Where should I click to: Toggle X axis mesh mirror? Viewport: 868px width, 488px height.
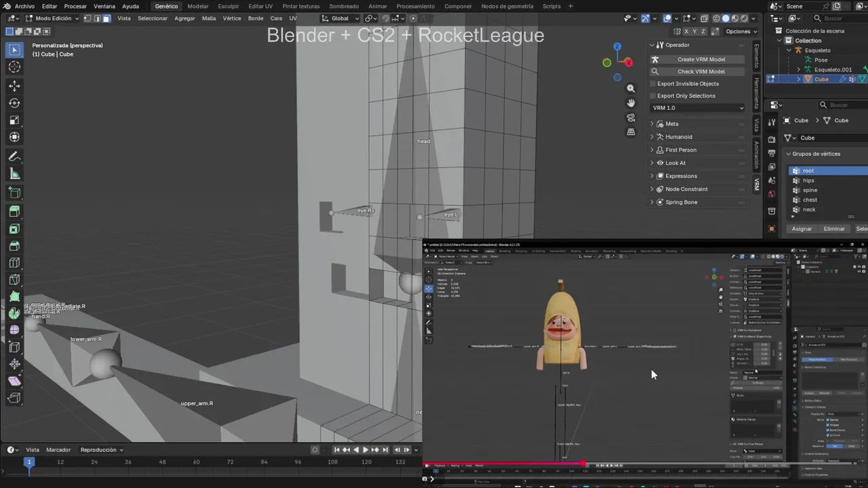coord(686,31)
